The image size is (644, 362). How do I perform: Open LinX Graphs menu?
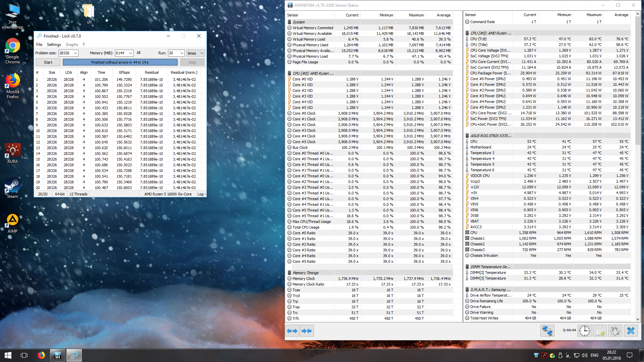coord(72,45)
